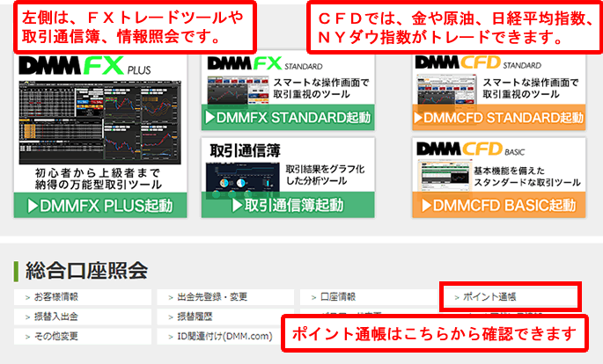Viewport: 603px width, 364px height.
Task: Click 取引結果をグラフ化 description text
Action: point(325,169)
